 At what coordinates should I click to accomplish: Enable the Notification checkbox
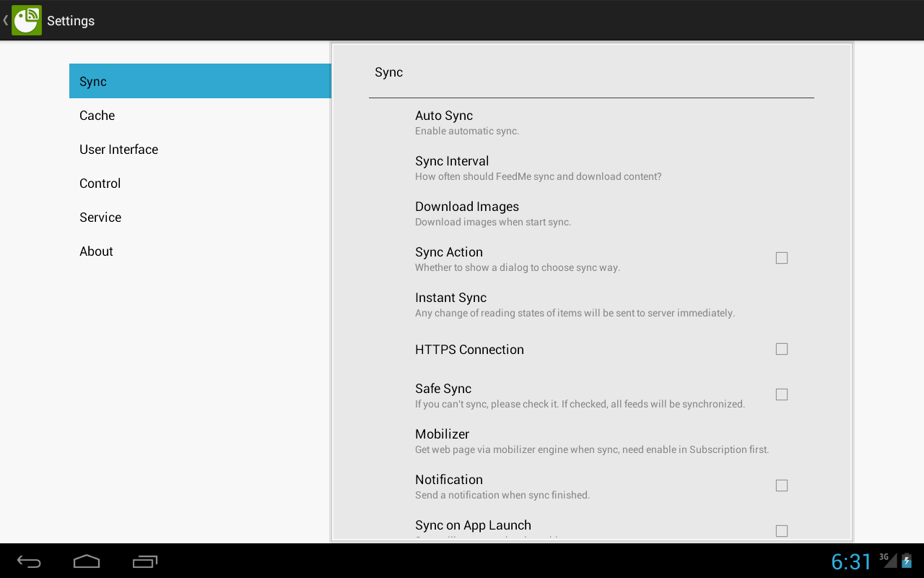[781, 486]
